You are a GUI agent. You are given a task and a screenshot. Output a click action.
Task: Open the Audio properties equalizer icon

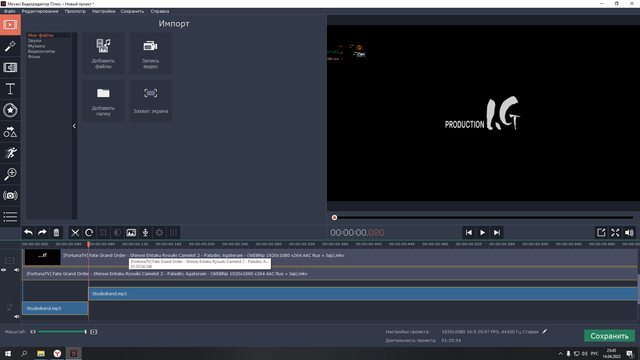coord(173,233)
